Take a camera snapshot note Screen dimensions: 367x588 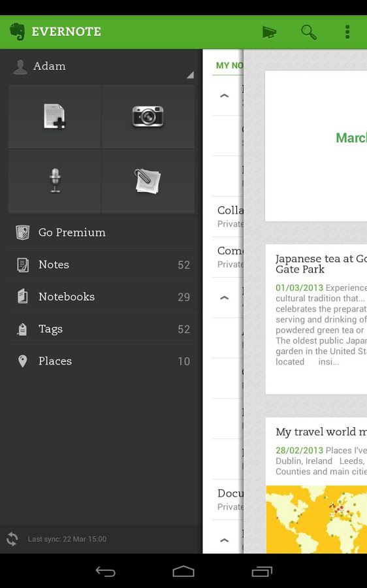(148, 117)
